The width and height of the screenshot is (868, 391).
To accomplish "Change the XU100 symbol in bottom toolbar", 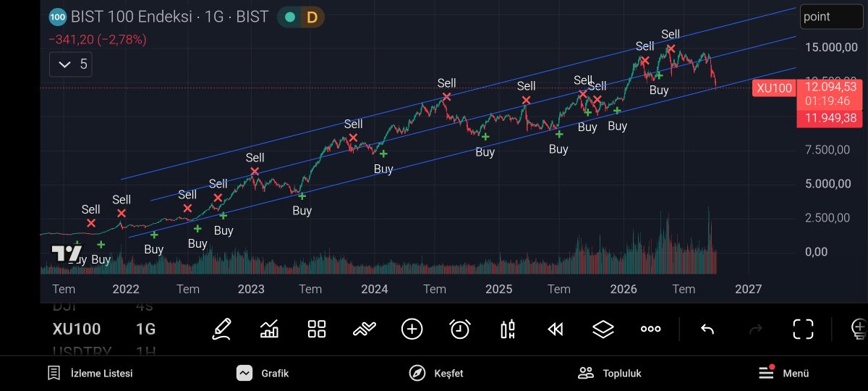I will pyautogui.click(x=77, y=329).
